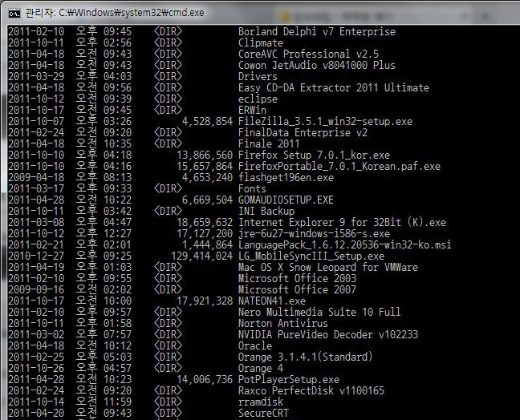This screenshot has width=520, height=420.
Task: Select the 'Drivers' directory name
Action: click(x=258, y=76)
